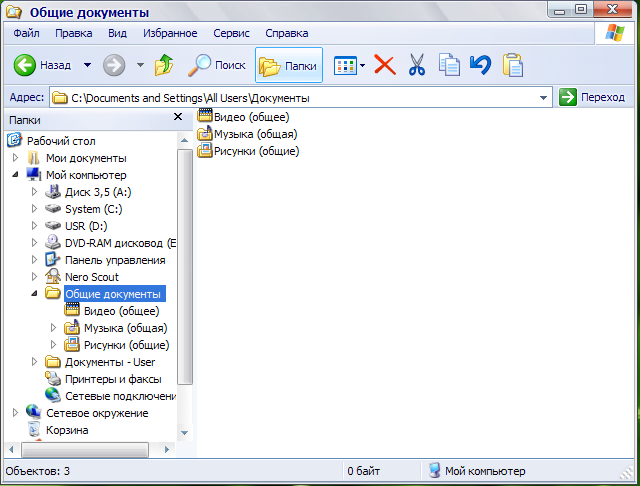Select Рисунки (общие) folder in file list
The height and width of the screenshot is (486, 640).
click(x=248, y=151)
